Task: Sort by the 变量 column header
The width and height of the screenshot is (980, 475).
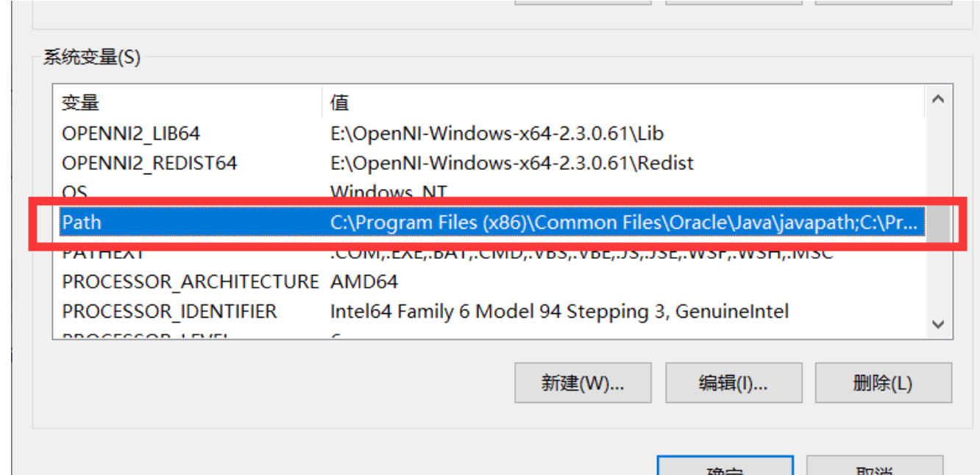Action: (x=188, y=103)
